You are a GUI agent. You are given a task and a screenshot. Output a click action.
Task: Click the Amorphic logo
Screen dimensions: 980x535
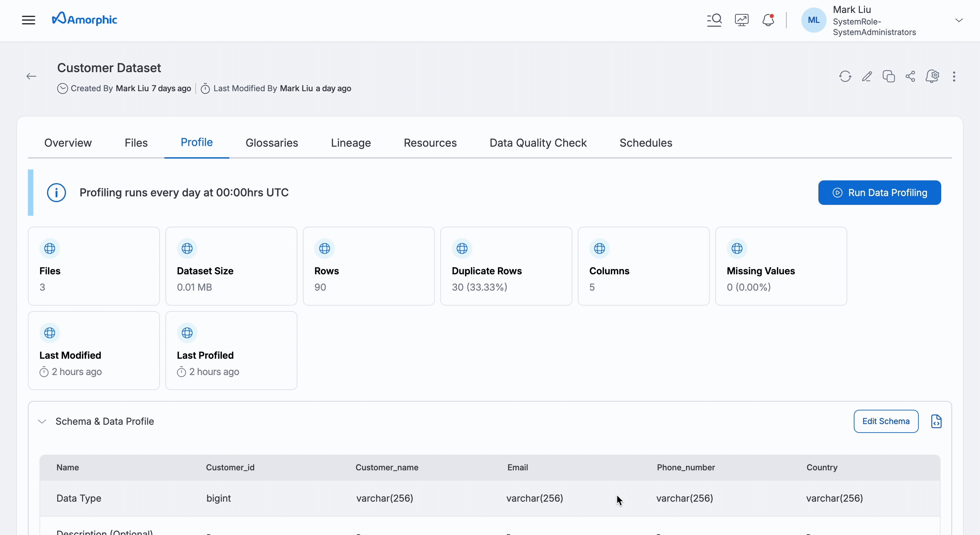tap(84, 19)
